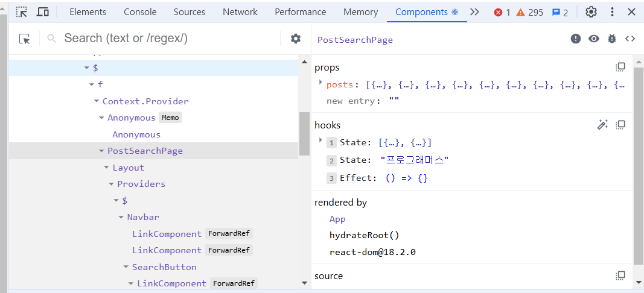The image size is (644, 293).
Task: Select the Components tab
Action: [x=427, y=12]
